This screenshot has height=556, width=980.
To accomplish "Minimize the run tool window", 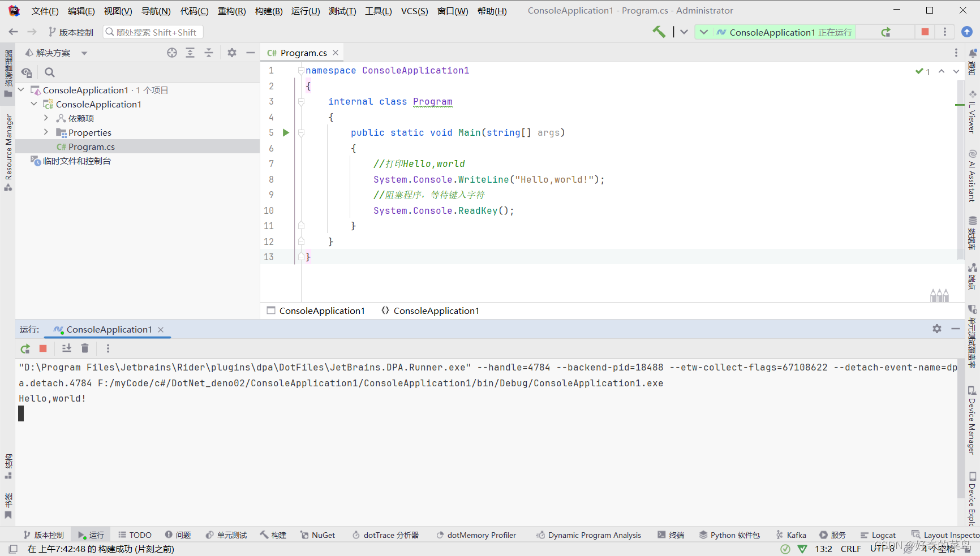I will tap(956, 329).
